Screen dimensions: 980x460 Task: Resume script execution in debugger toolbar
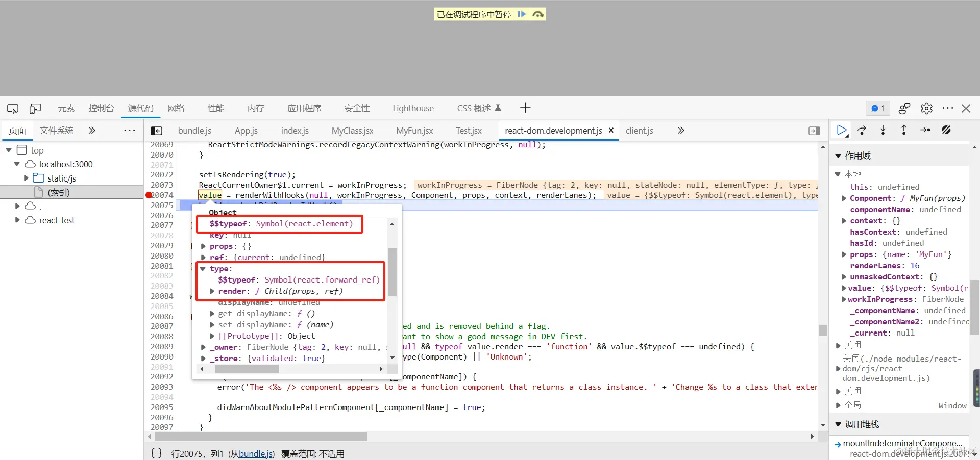(x=842, y=130)
